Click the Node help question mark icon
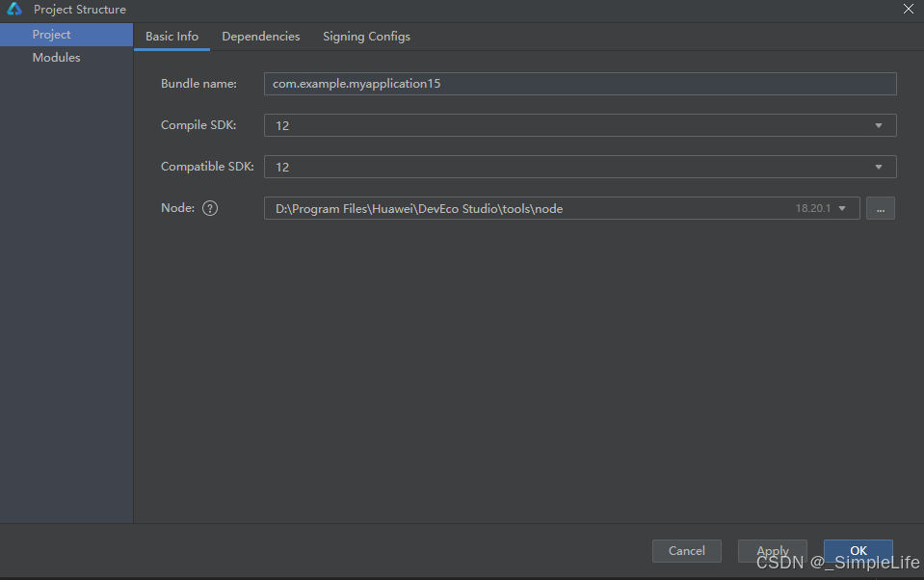 (x=210, y=208)
